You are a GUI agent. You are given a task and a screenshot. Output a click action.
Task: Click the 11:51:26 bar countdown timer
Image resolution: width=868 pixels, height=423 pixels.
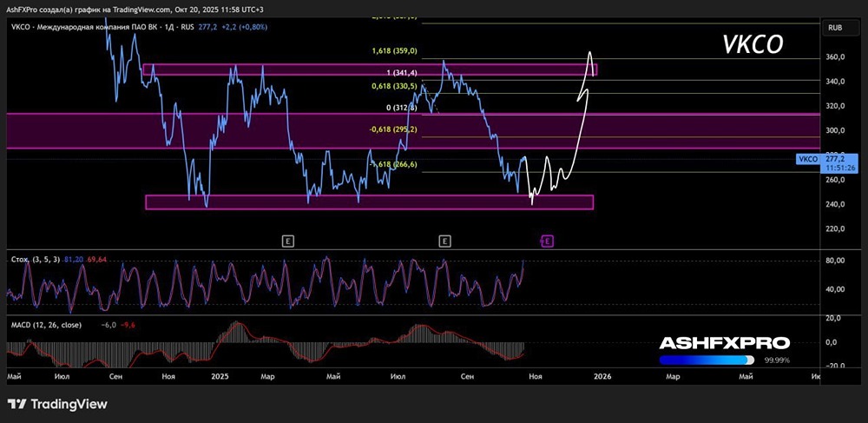(x=838, y=168)
